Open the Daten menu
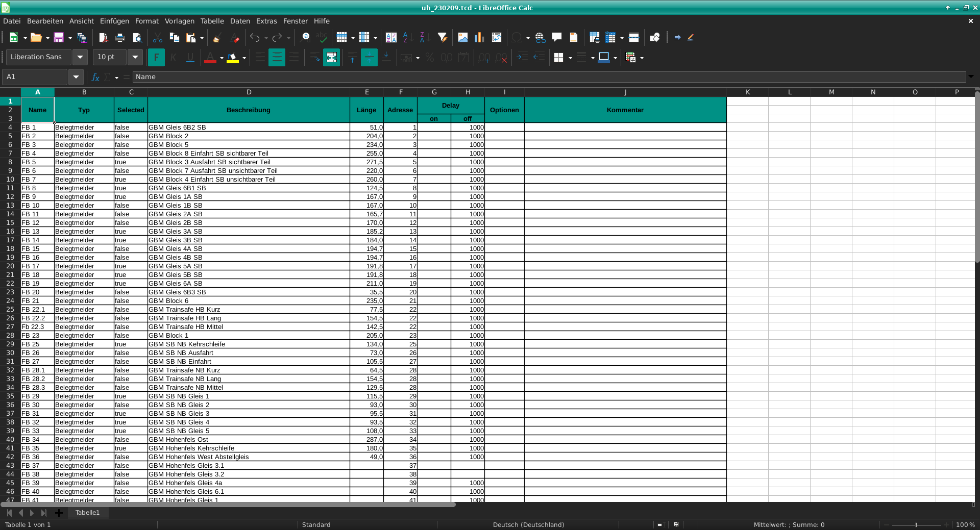This screenshot has width=980, height=530. (240, 21)
